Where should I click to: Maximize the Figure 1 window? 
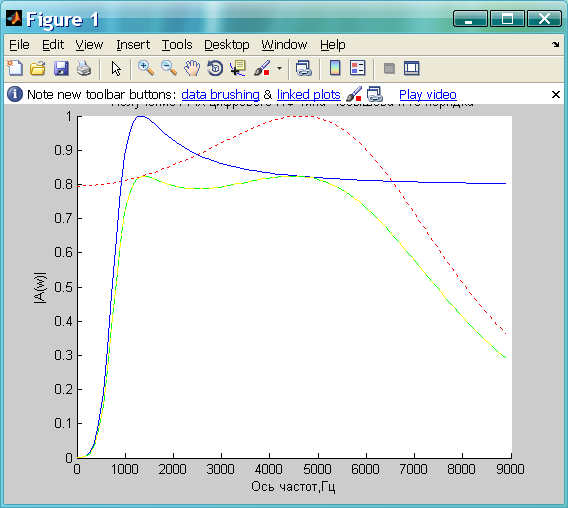point(507,18)
